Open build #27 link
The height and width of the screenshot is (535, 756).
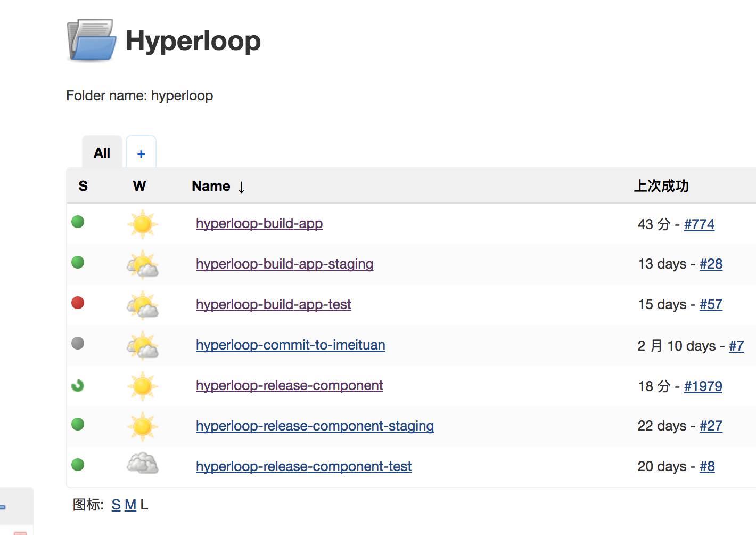point(711,426)
